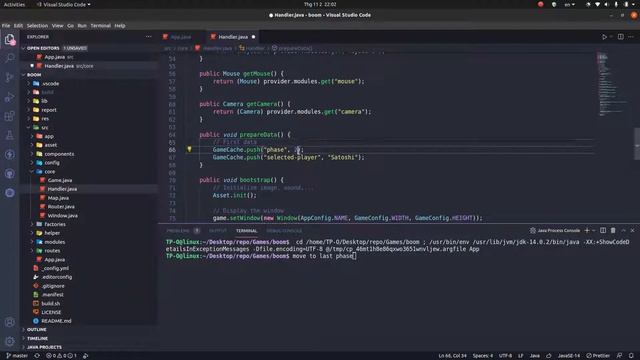Open README.md in the explorer

click(56, 321)
